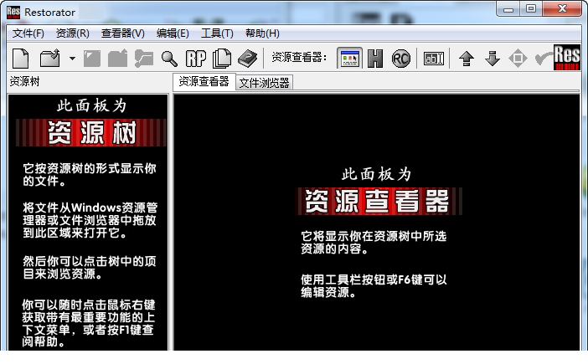The image size is (588, 364).
Task: Click the greyed Save As folder icon
Action: 118,59
